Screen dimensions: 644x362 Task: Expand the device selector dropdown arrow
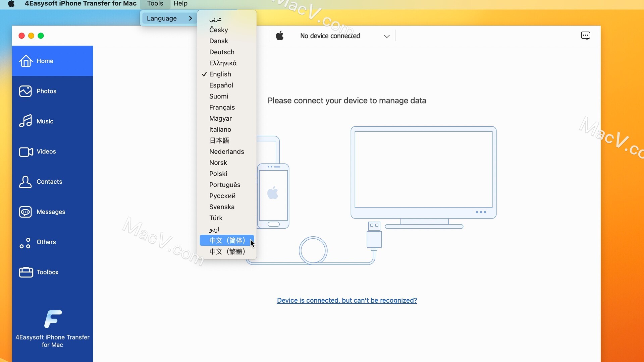[387, 36]
